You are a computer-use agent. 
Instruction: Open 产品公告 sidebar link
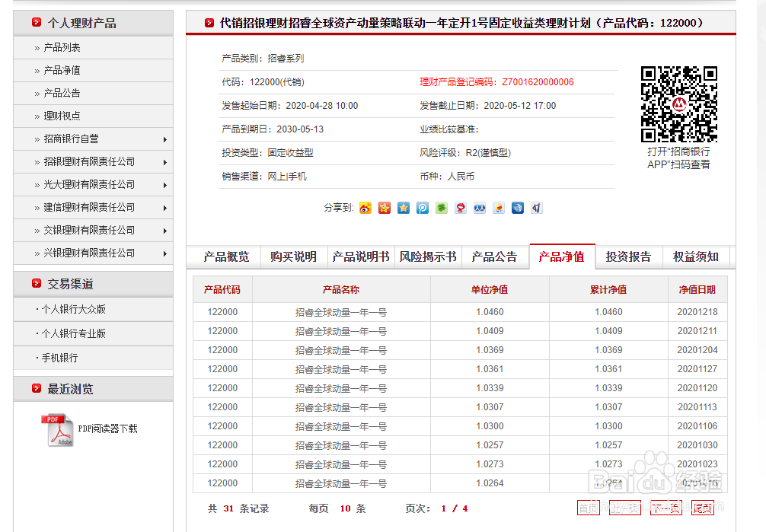tap(62, 94)
